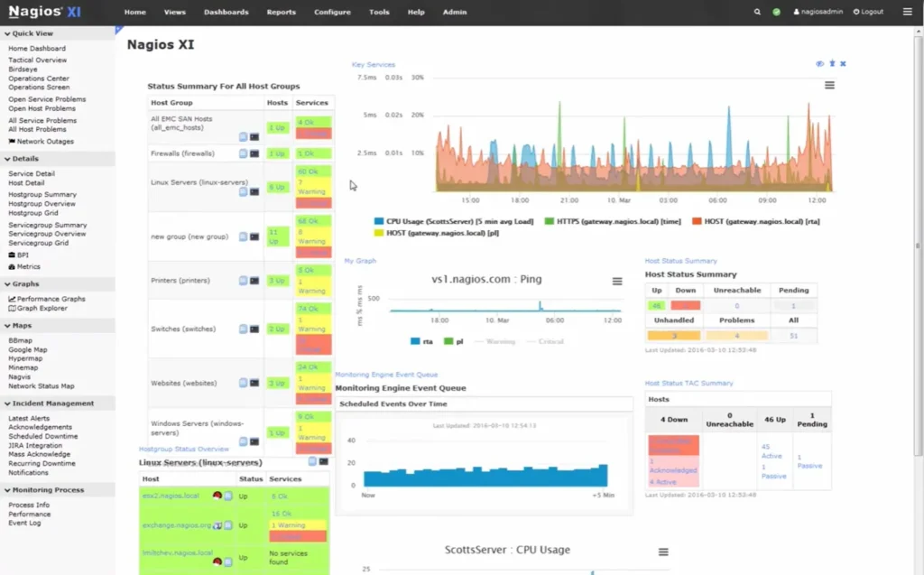Open the Views menu
Screen dimensions: 924x575
[174, 12]
